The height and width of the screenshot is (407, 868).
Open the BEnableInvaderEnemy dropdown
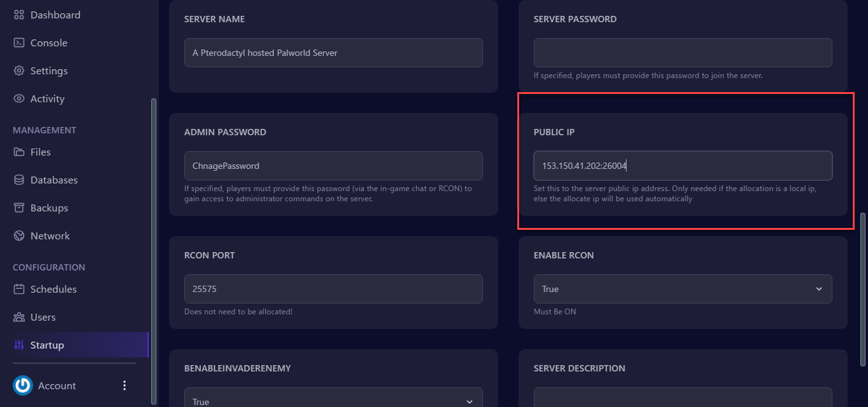(334, 397)
